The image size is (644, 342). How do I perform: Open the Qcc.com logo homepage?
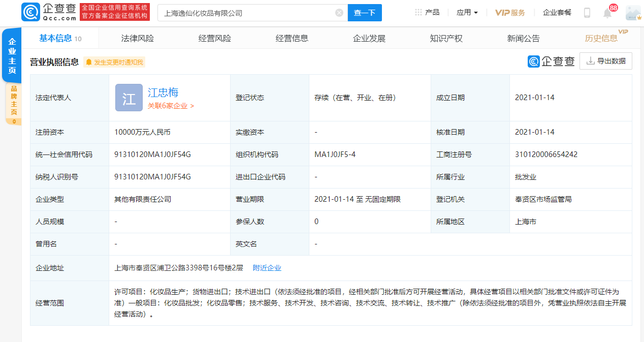coord(49,12)
